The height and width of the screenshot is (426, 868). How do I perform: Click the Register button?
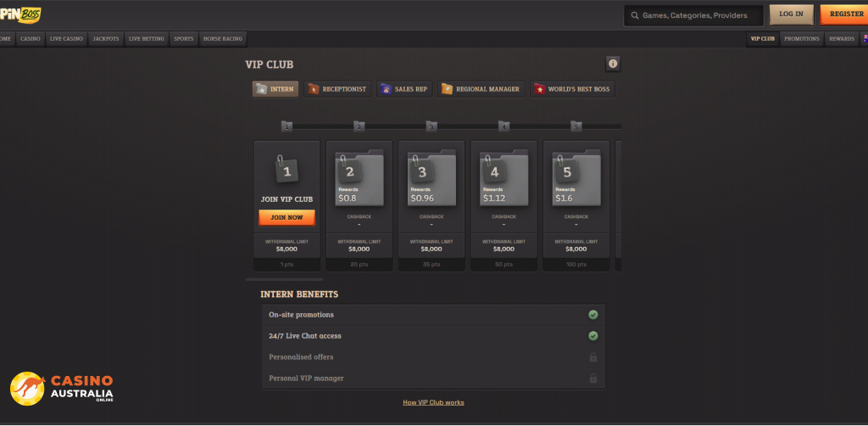[x=844, y=14]
